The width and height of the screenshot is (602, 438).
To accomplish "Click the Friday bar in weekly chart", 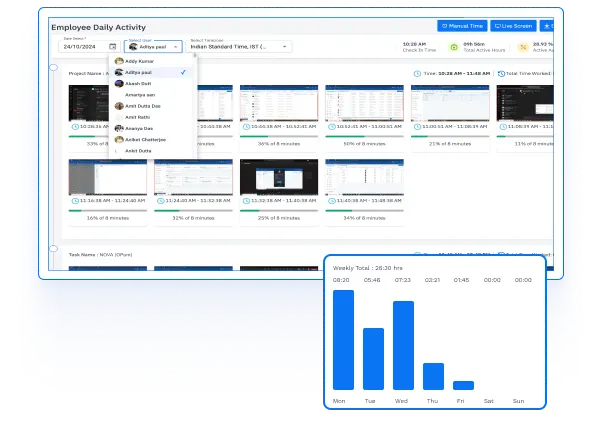I will click(463, 385).
